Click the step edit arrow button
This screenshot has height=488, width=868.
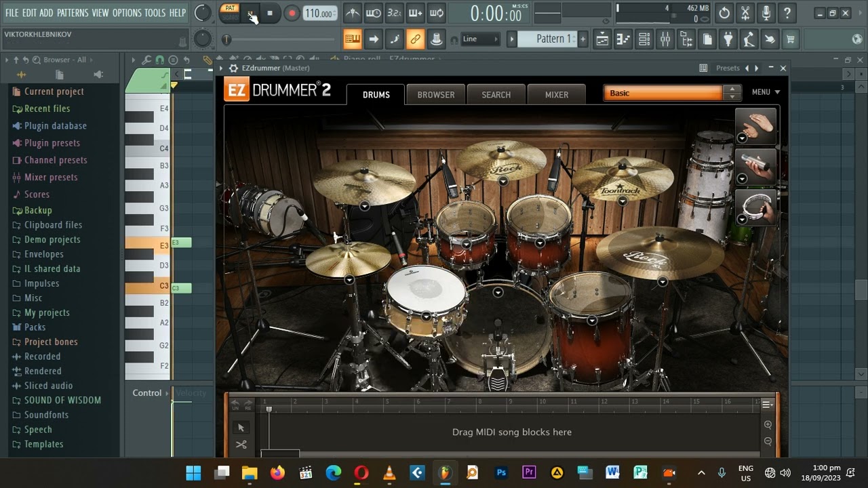coord(373,39)
